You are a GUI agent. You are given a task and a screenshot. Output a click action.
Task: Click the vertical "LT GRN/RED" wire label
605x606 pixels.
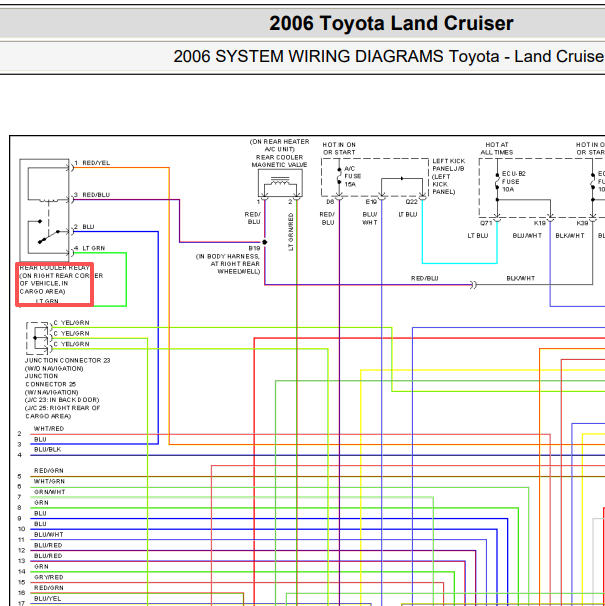291,232
